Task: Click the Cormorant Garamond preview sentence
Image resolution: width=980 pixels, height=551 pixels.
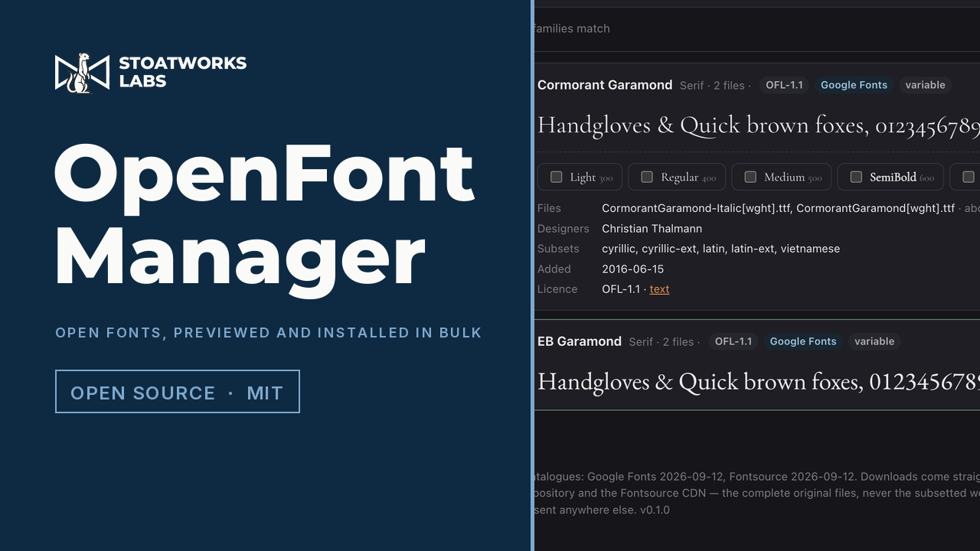Action: click(758, 126)
